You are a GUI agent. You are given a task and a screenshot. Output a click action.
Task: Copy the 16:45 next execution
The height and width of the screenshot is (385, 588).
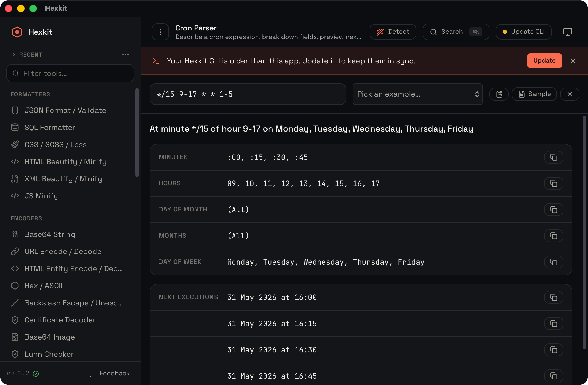point(554,376)
